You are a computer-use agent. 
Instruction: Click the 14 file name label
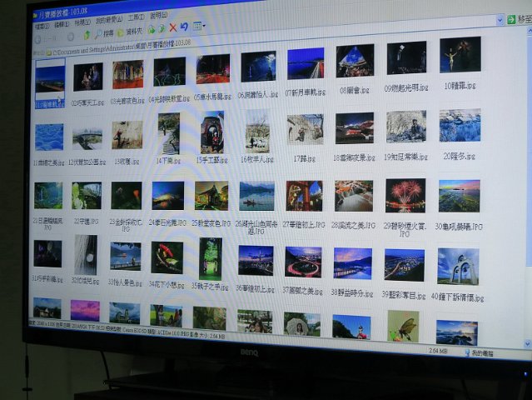[168, 161]
